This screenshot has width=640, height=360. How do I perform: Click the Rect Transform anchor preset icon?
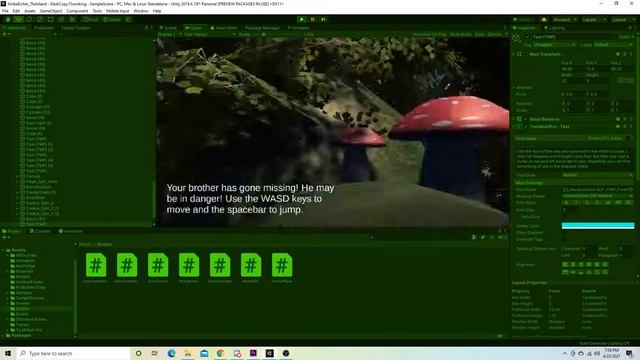tap(519, 54)
